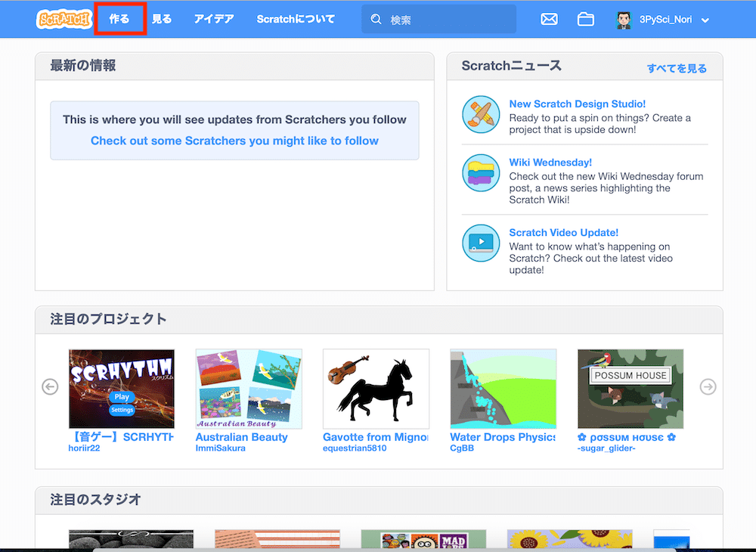The width and height of the screenshot is (756, 552).
Task: Click the paintbrush Design Studio news icon
Action: (x=481, y=114)
